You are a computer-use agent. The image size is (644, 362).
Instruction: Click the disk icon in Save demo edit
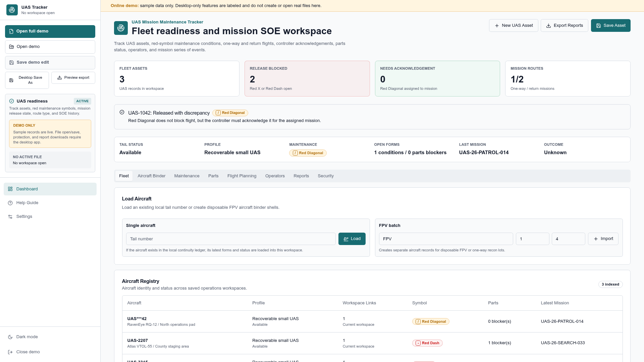[11, 62]
